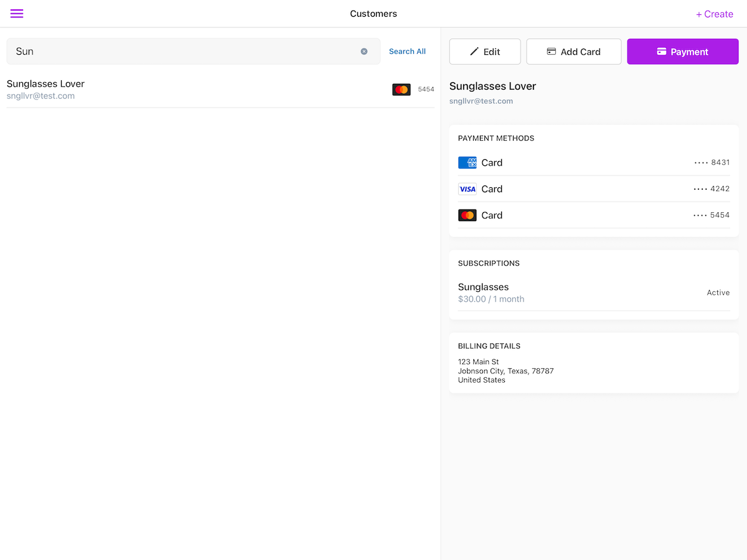Click the Search All link
The width and height of the screenshot is (747, 560).
(x=407, y=52)
